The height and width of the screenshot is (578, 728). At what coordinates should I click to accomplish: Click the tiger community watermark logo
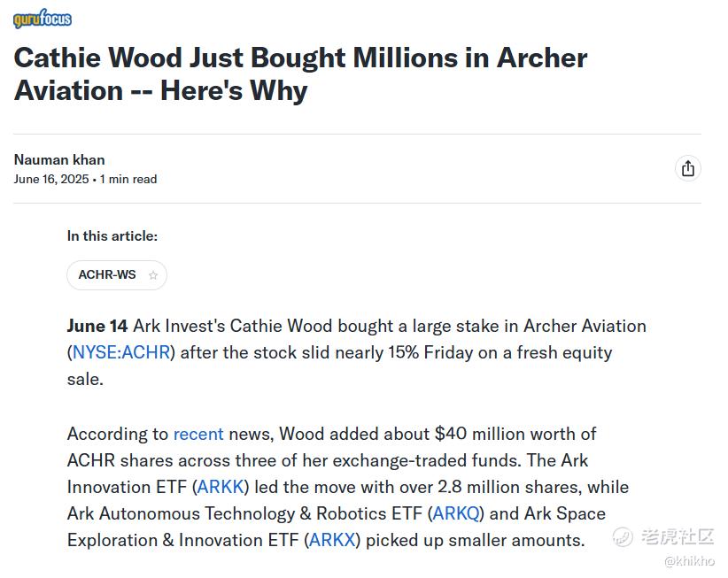click(623, 536)
